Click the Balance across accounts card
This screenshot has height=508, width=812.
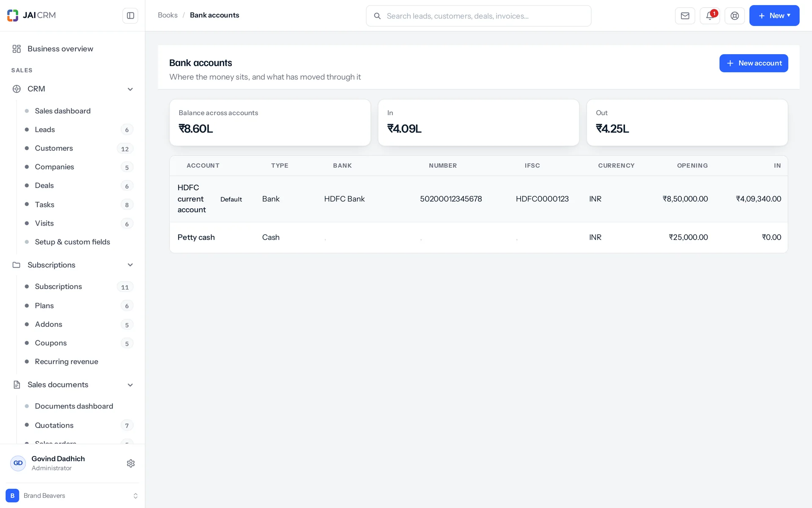pyautogui.click(x=270, y=122)
